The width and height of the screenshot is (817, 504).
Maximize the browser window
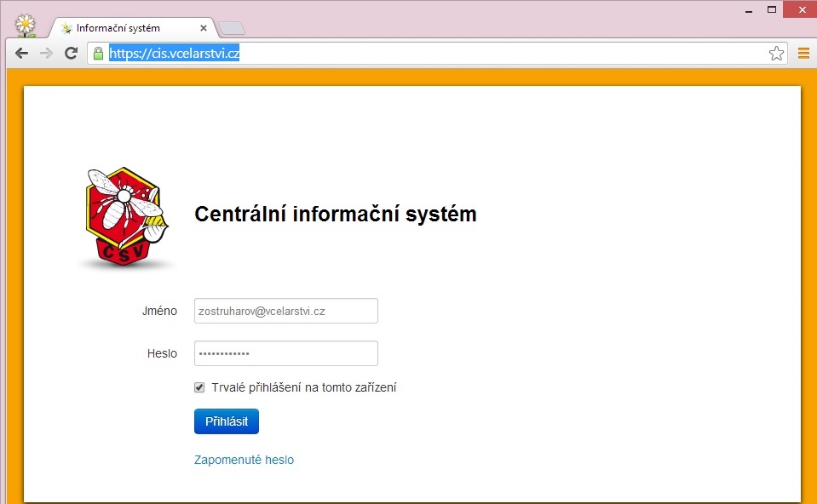click(x=772, y=9)
